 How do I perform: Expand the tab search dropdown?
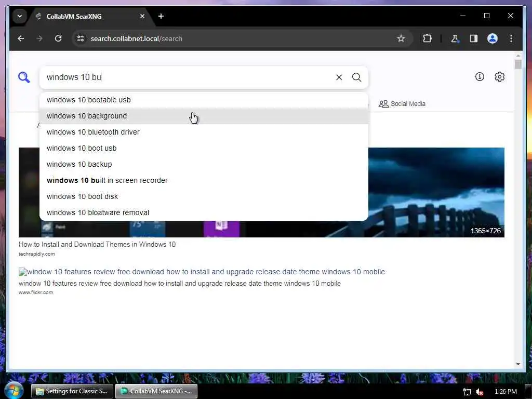20,16
